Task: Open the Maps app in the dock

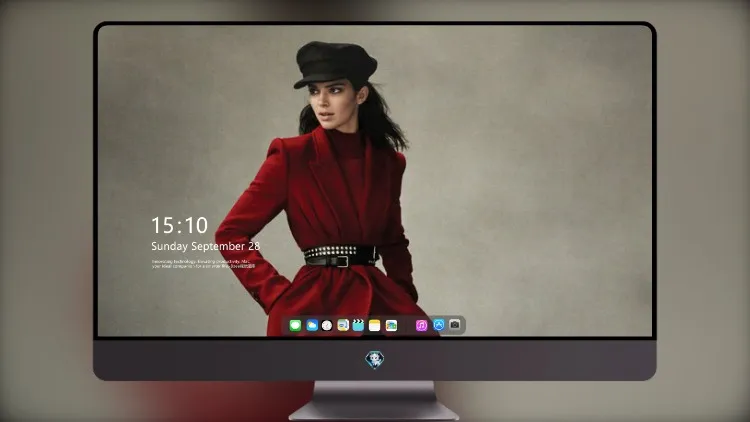Action: (343, 325)
